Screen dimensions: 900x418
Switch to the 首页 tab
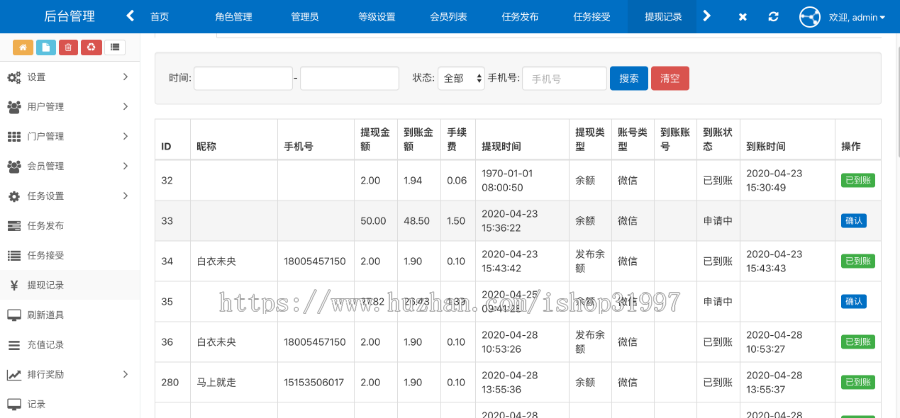160,17
